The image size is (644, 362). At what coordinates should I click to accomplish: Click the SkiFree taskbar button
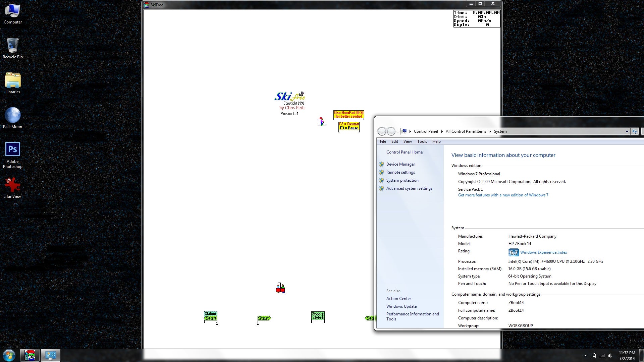click(30, 355)
